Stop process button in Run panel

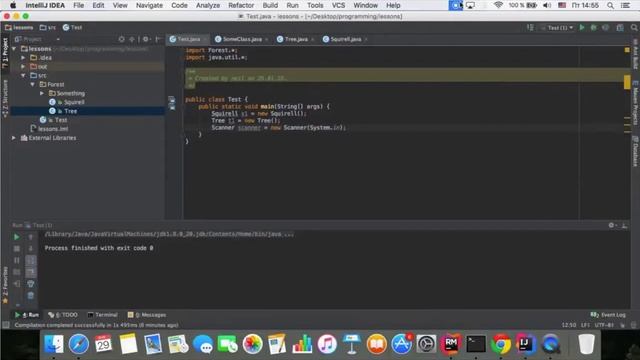click(x=16, y=248)
